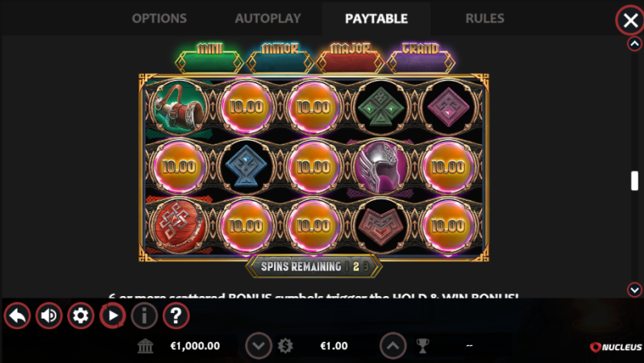Open settings via the gear icon
Screen dimensions: 644x363
(x=81, y=315)
